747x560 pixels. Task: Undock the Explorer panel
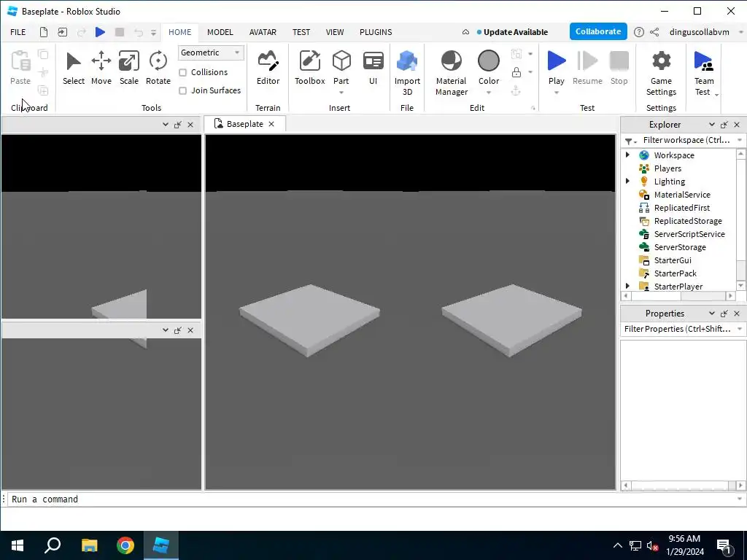point(724,124)
